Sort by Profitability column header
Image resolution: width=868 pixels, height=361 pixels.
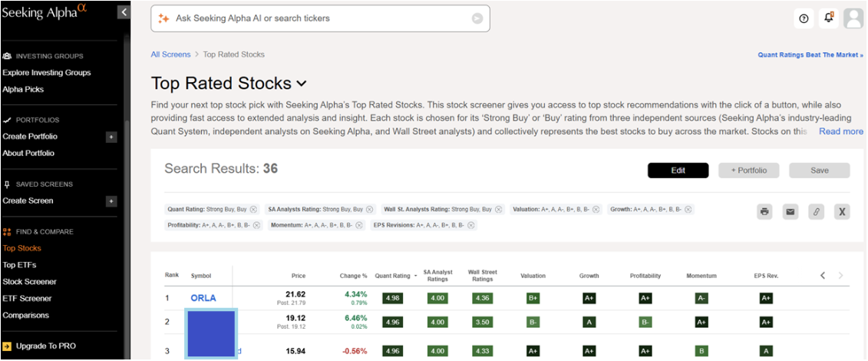click(x=645, y=276)
